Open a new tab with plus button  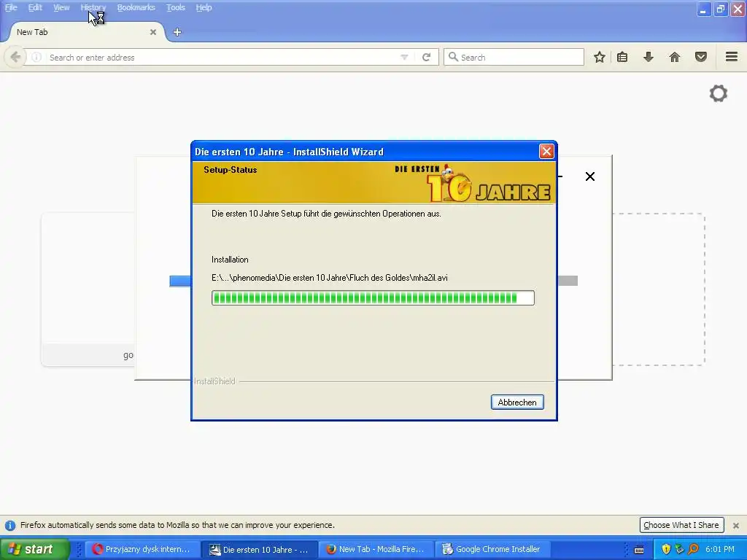(x=177, y=32)
